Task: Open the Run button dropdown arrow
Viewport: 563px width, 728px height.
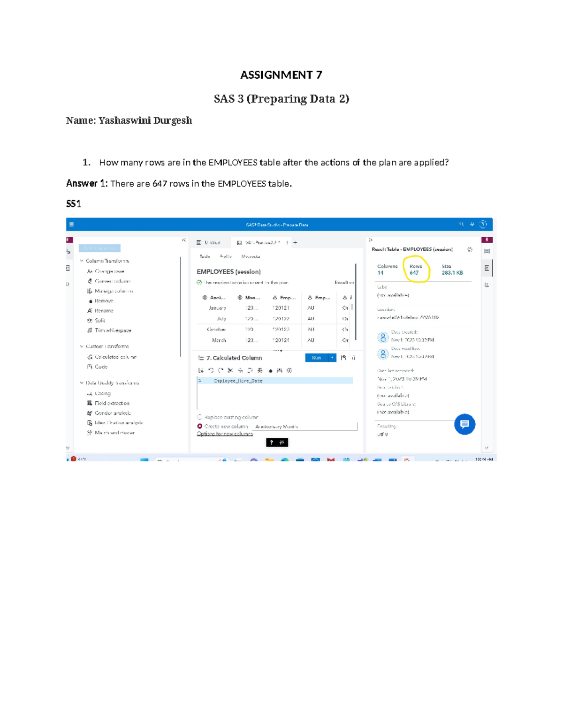Action: pyautogui.click(x=331, y=358)
